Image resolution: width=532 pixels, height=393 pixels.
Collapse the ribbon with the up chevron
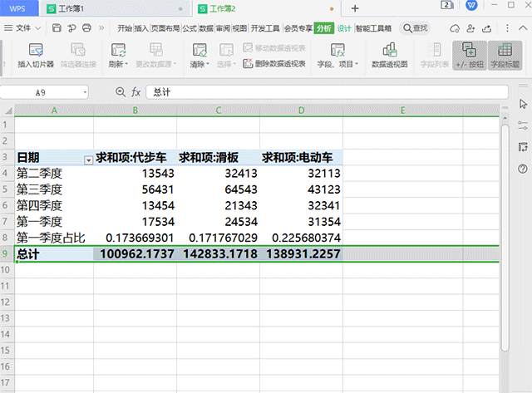[x=523, y=28]
